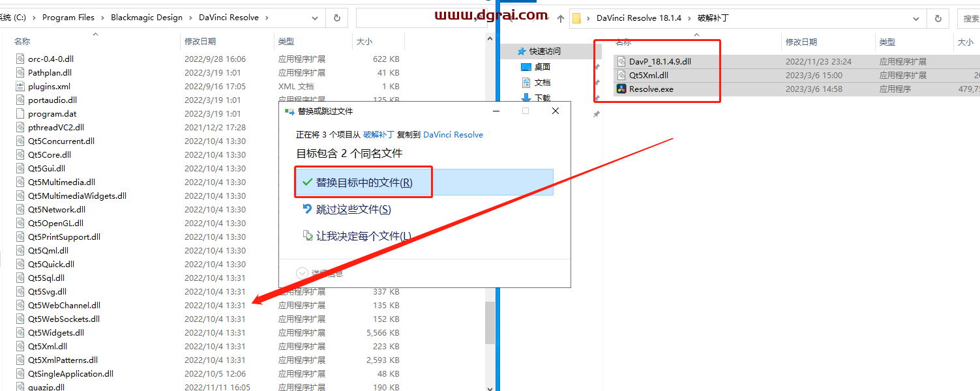Select Qt5Xml.dll in the left DaVinci Resolve list
This screenshot has width=980, height=391.
(48, 346)
